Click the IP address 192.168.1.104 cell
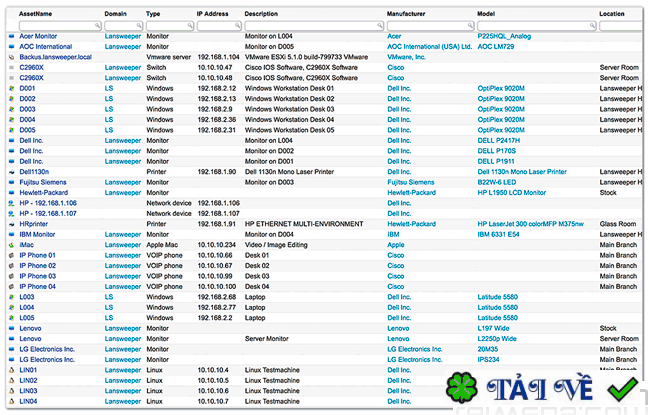 click(218, 57)
